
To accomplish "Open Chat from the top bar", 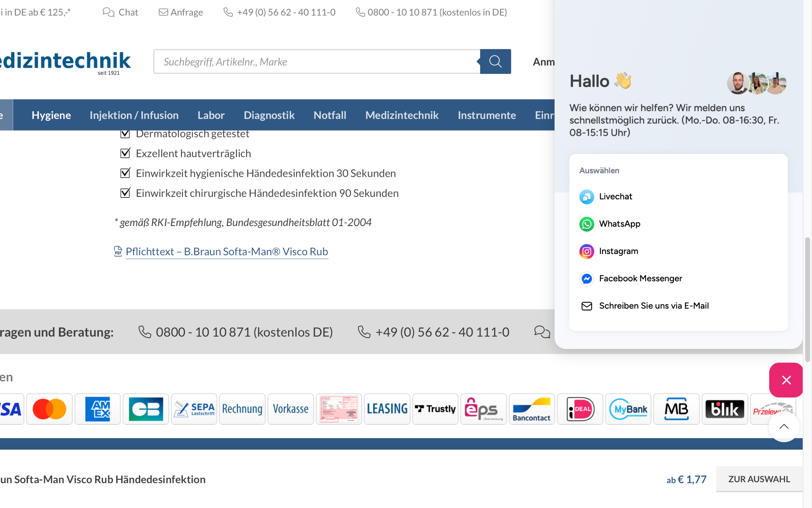I will click(120, 12).
